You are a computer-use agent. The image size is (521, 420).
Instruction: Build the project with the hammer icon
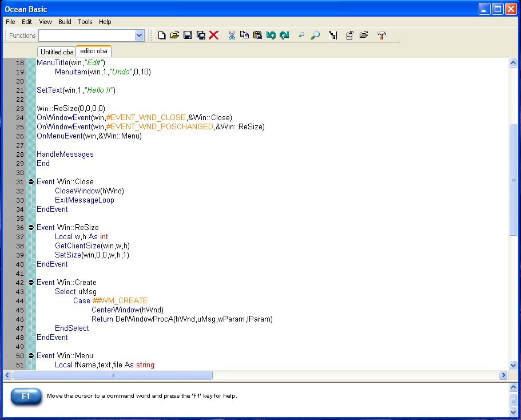[382, 35]
